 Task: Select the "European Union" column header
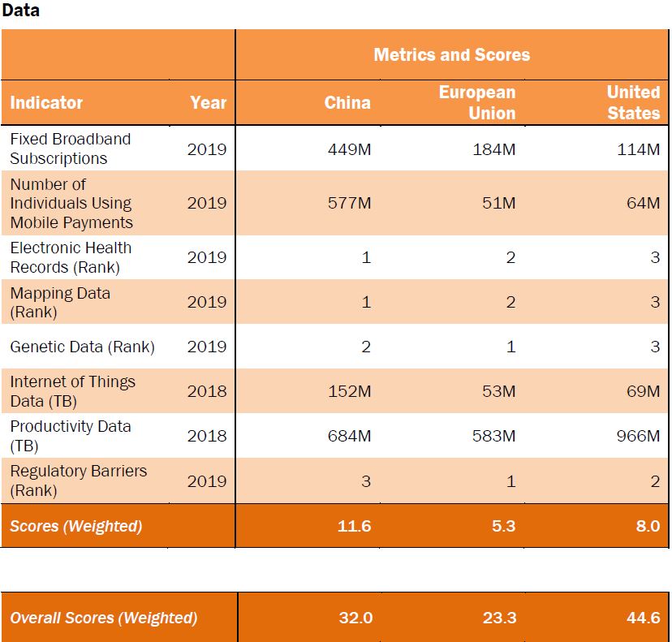(x=477, y=103)
